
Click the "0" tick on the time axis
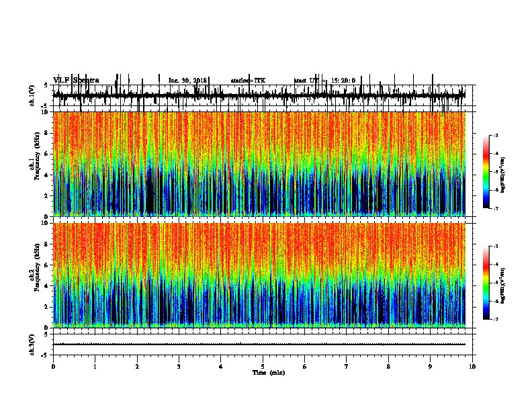tap(53, 367)
